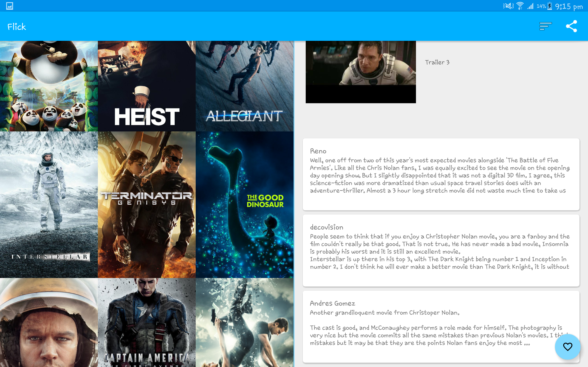Expand Reno's review card

pos(441,174)
